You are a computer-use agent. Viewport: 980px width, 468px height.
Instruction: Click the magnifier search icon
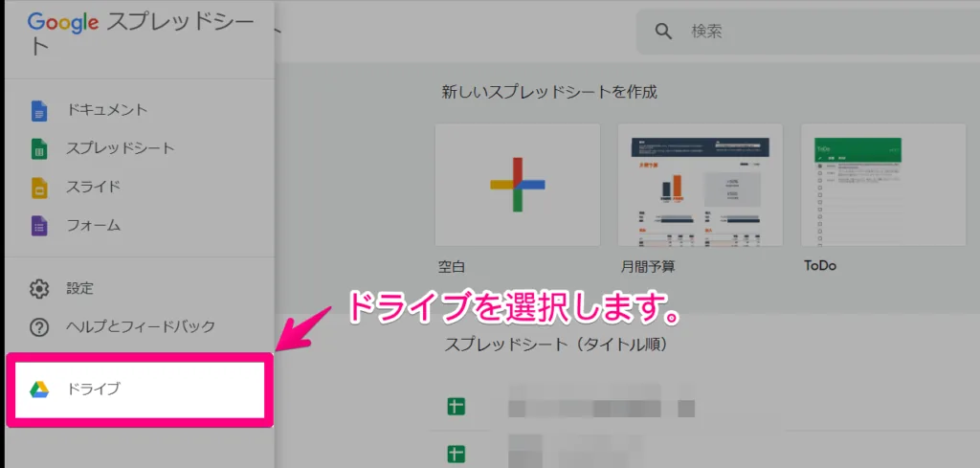click(663, 32)
